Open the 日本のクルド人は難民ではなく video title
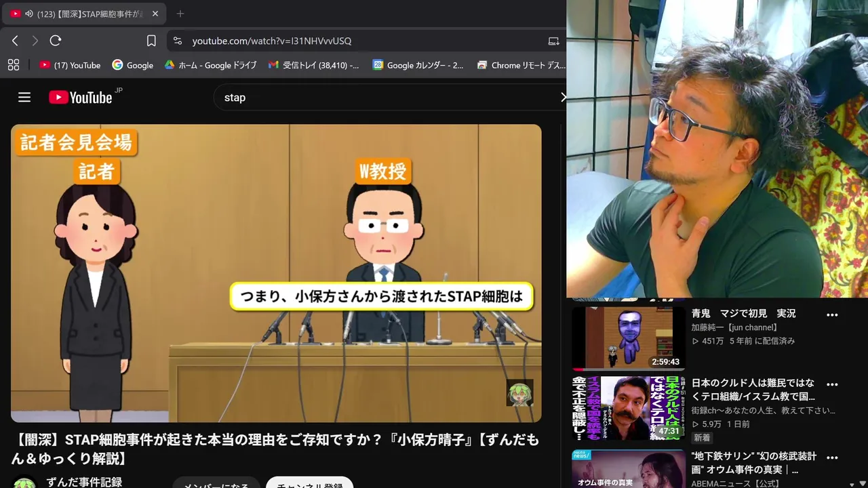Viewport: 868px width, 488px height. (x=753, y=390)
